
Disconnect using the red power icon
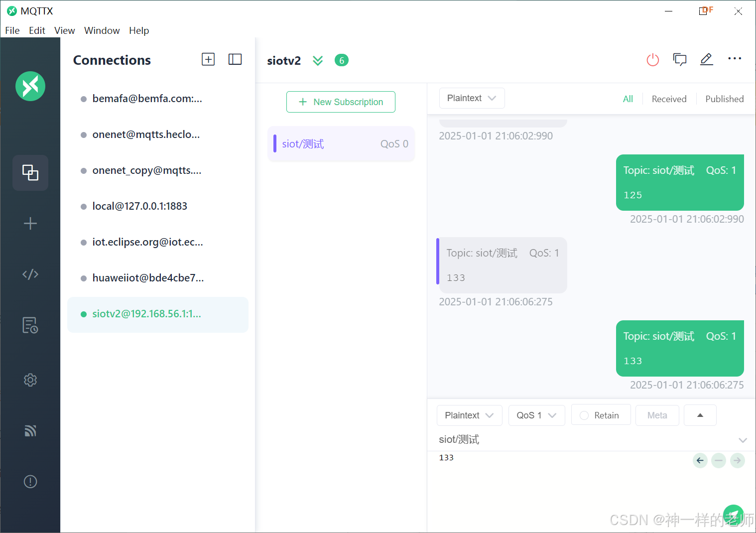653,60
